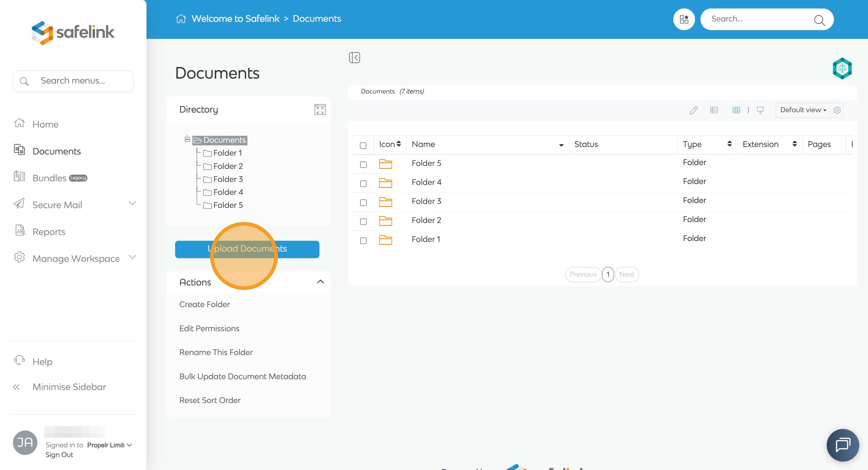Screen dimensions: 868x470
Task: Open the Default view dropdown
Action: click(803, 110)
